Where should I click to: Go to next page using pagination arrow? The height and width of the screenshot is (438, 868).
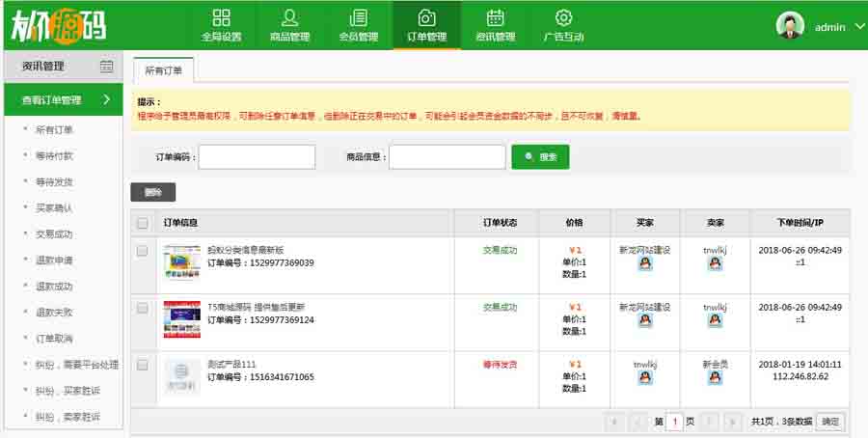pos(709,422)
